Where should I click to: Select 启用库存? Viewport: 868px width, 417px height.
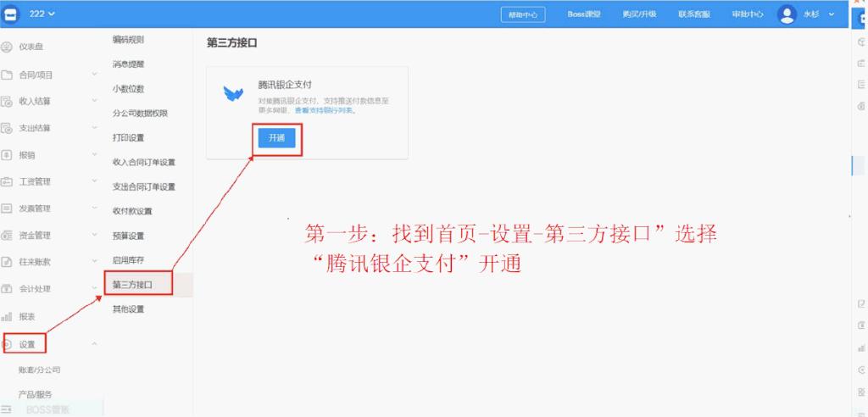click(129, 259)
